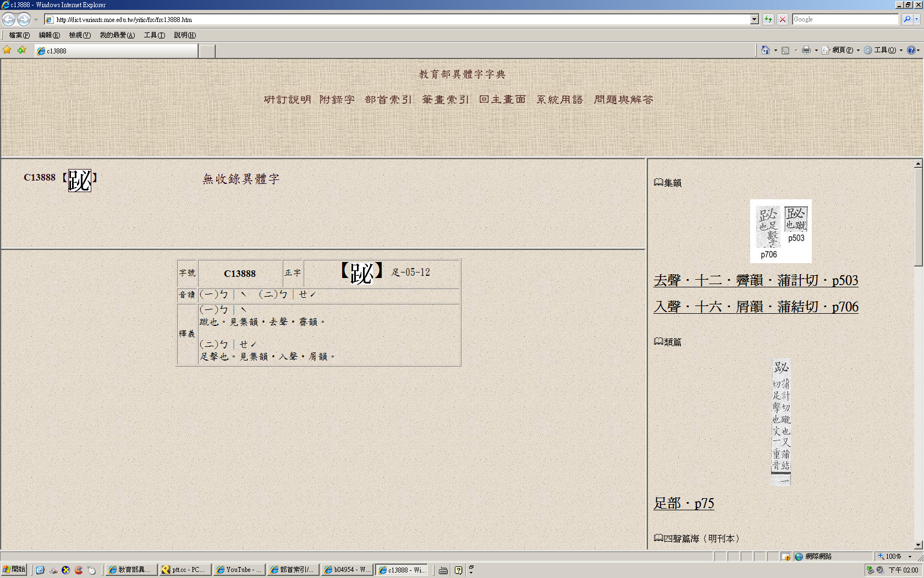924x578 pixels.
Task: Click the c13888 taskbar button
Action: [x=401, y=570]
